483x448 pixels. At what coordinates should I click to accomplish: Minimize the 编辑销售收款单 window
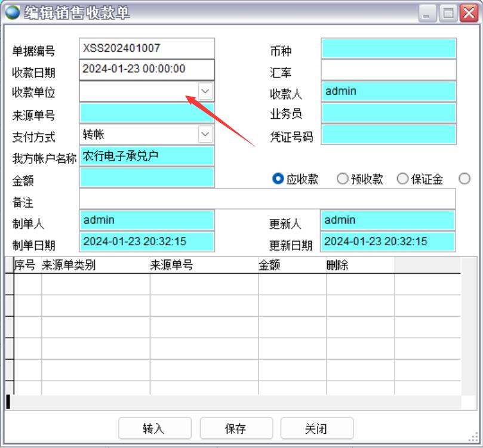[427, 13]
